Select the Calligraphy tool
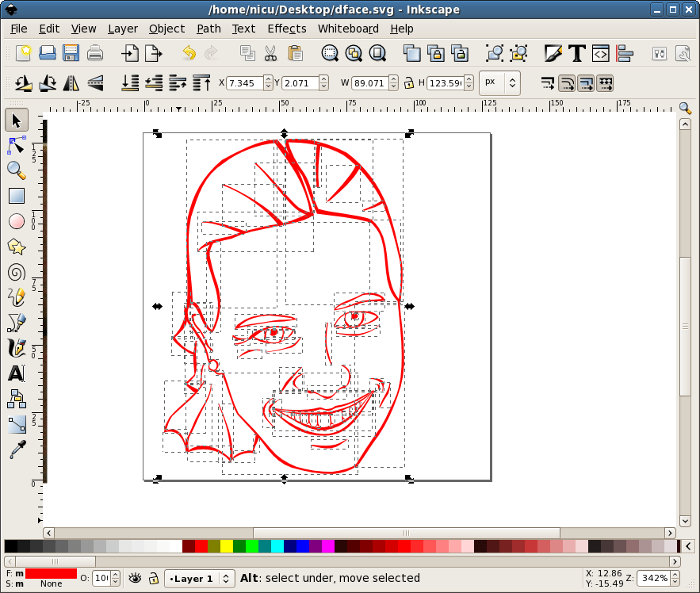Viewport: 700px width, 593px height. point(16,348)
